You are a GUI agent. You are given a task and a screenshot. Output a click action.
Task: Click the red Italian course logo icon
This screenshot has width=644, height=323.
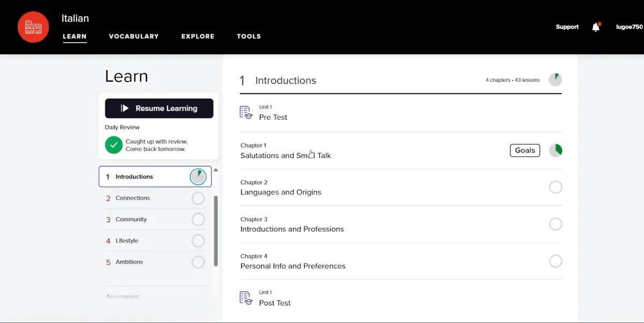click(x=33, y=27)
